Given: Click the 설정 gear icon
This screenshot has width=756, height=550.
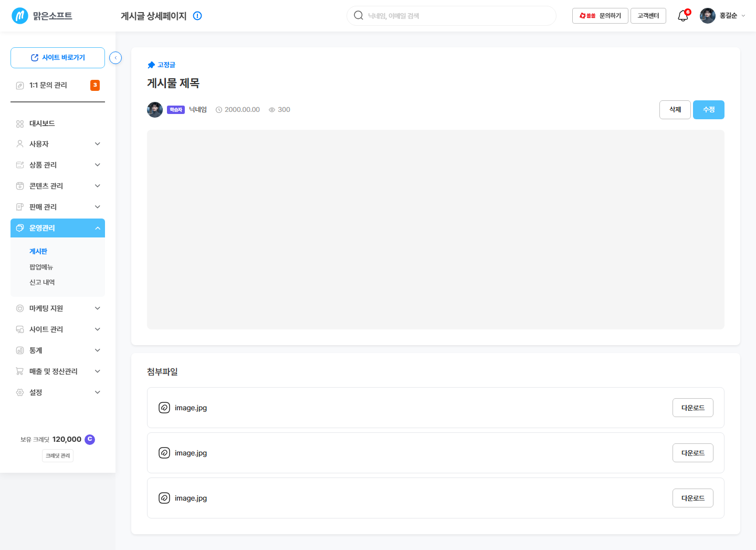Looking at the screenshot, I should [20, 392].
